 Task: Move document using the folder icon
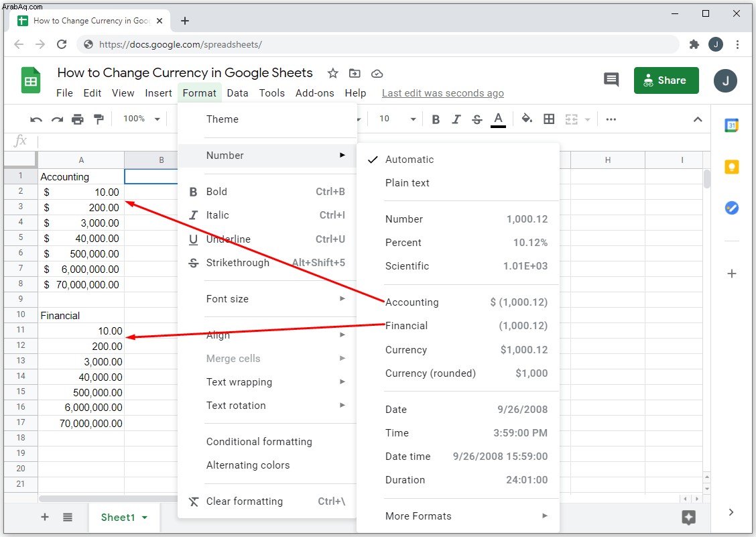point(355,73)
